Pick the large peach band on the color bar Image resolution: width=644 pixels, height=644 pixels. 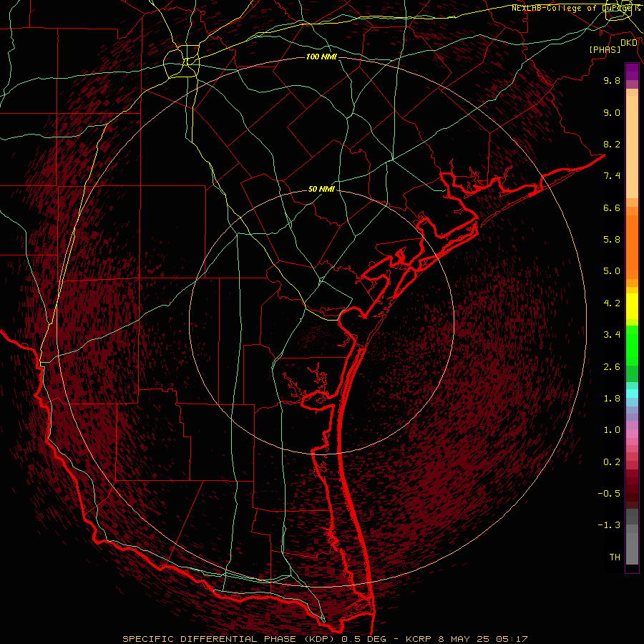pyautogui.click(x=632, y=147)
